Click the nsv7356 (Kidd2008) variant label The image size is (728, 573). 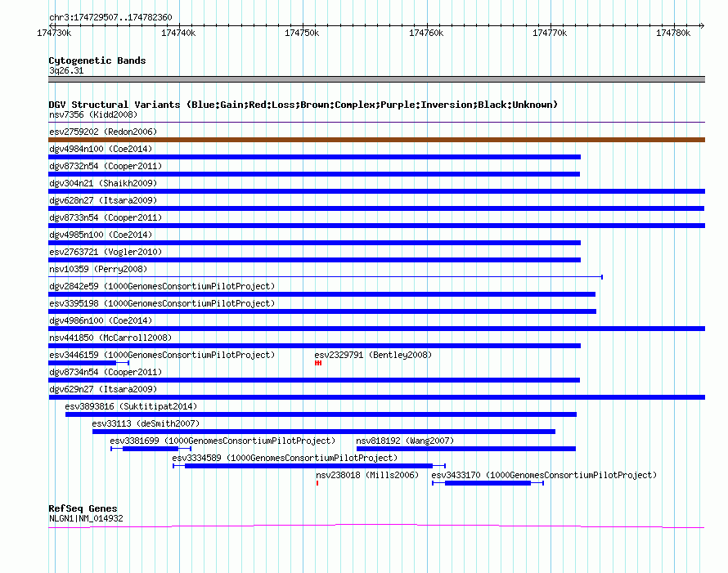pos(93,114)
